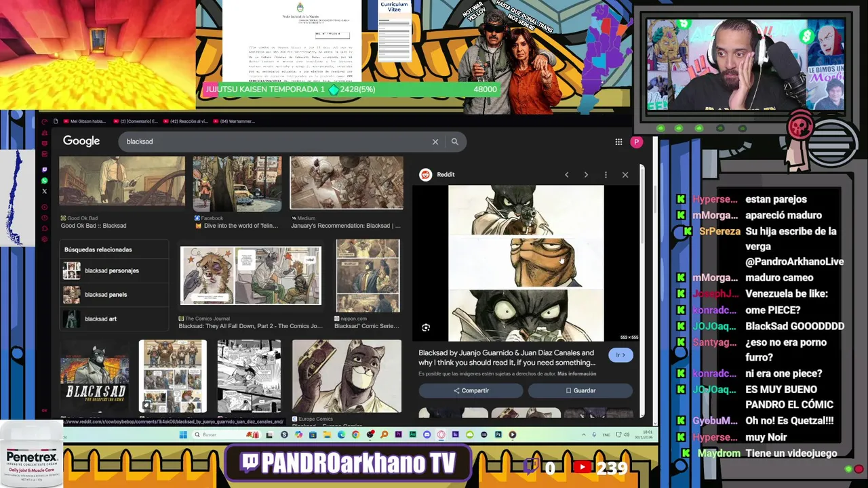Open X from the browser sidebar
Screen dimensions: 868x488
tap(45, 192)
